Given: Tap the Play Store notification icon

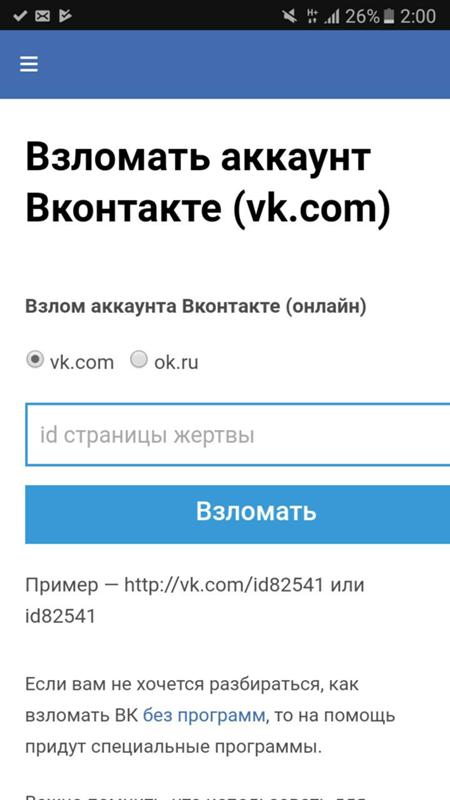Looking at the screenshot, I should pyautogui.click(x=65, y=16).
